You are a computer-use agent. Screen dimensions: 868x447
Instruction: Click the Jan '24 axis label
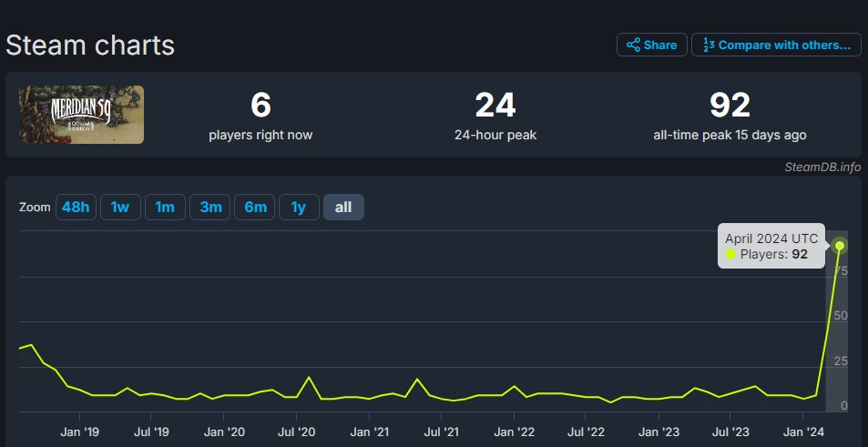pos(803,432)
